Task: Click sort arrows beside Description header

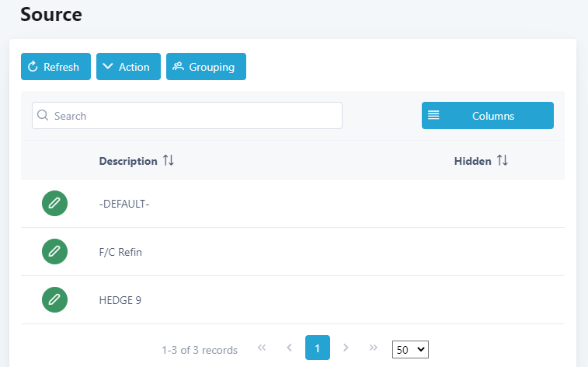Action: pyautogui.click(x=169, y=161)
